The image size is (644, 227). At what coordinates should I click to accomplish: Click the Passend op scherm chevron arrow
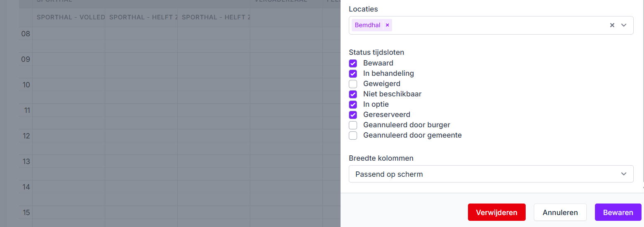coord(624,174)
